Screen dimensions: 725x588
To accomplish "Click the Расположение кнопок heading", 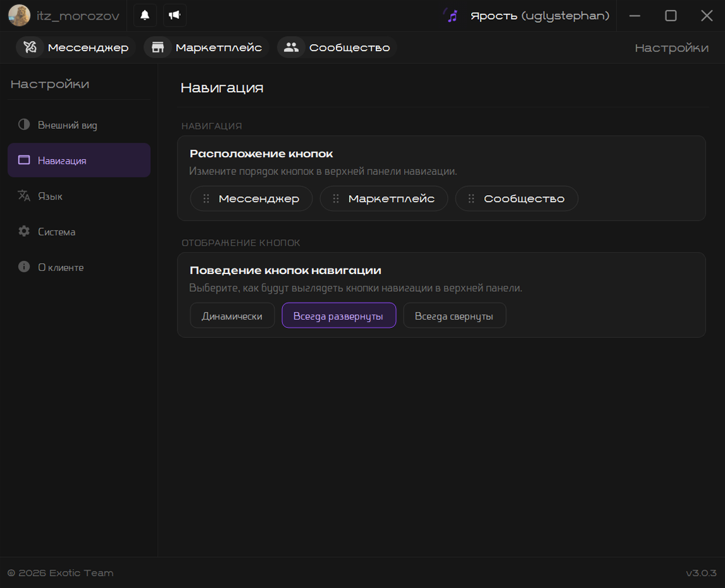I will 261,153.
